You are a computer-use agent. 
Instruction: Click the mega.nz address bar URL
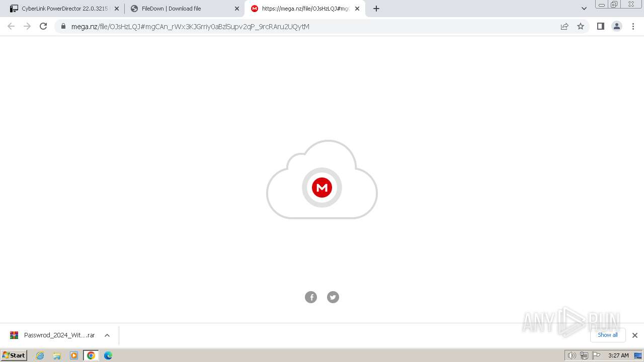[x=190, y=27]
